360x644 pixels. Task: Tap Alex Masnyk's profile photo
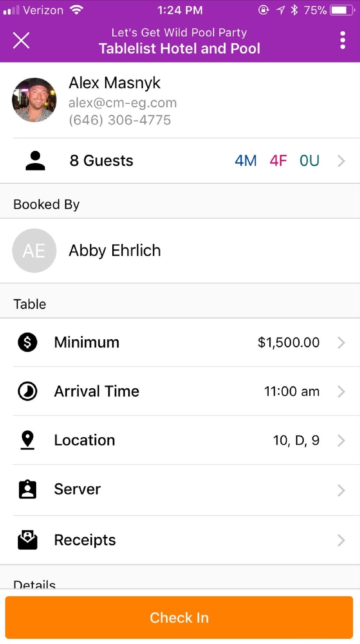(x=34, y=100)
